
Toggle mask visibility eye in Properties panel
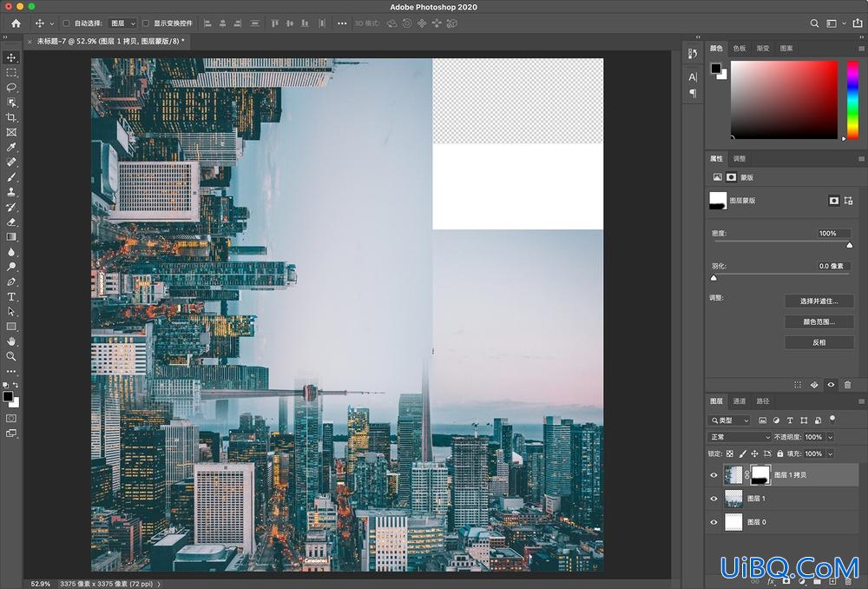(x=831, y=385)
